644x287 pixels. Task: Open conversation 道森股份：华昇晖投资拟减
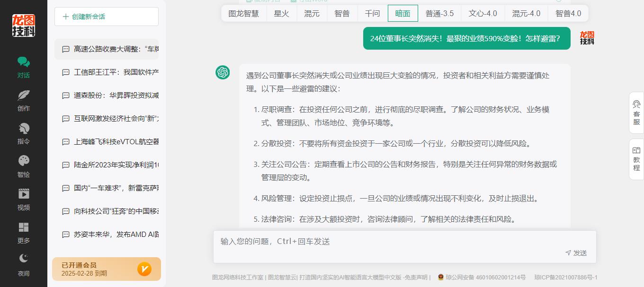tap(107, 96)
